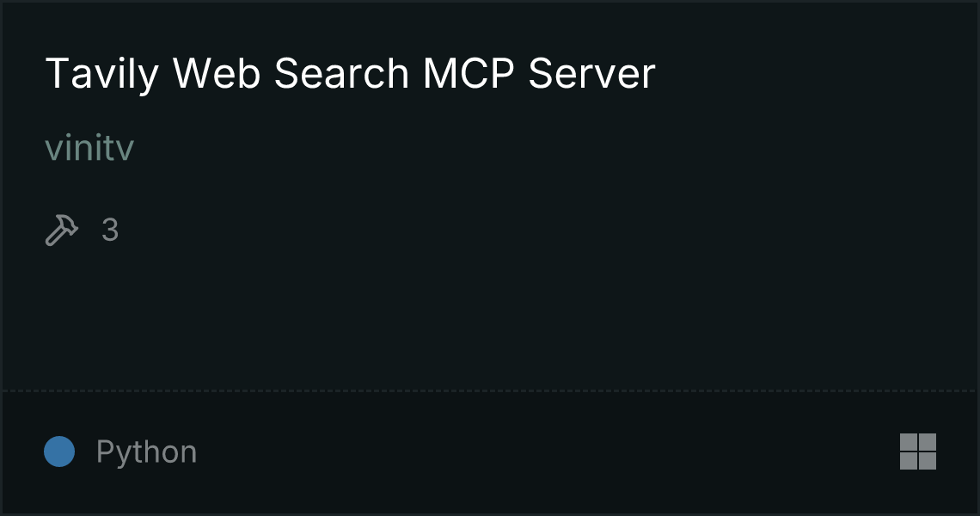980x516 pixels.
Task: Click the hammer head of the tools icon
Action: pos(68,224)
